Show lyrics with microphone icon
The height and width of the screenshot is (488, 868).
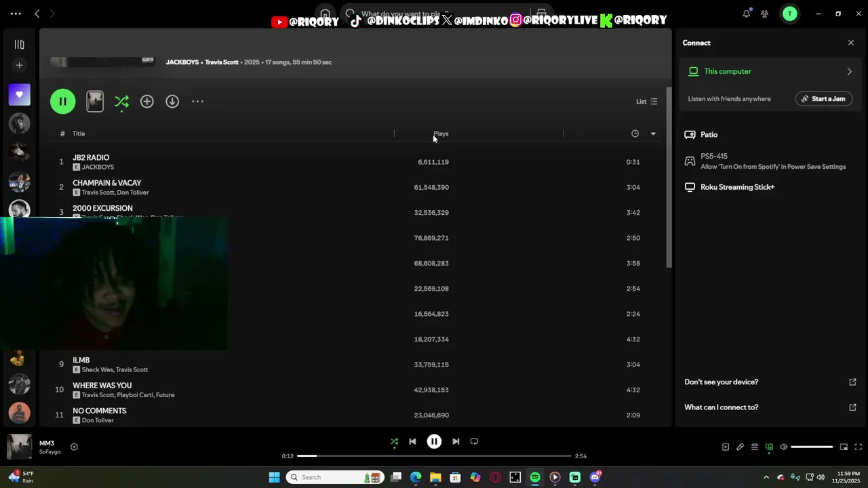click(740, 447)
